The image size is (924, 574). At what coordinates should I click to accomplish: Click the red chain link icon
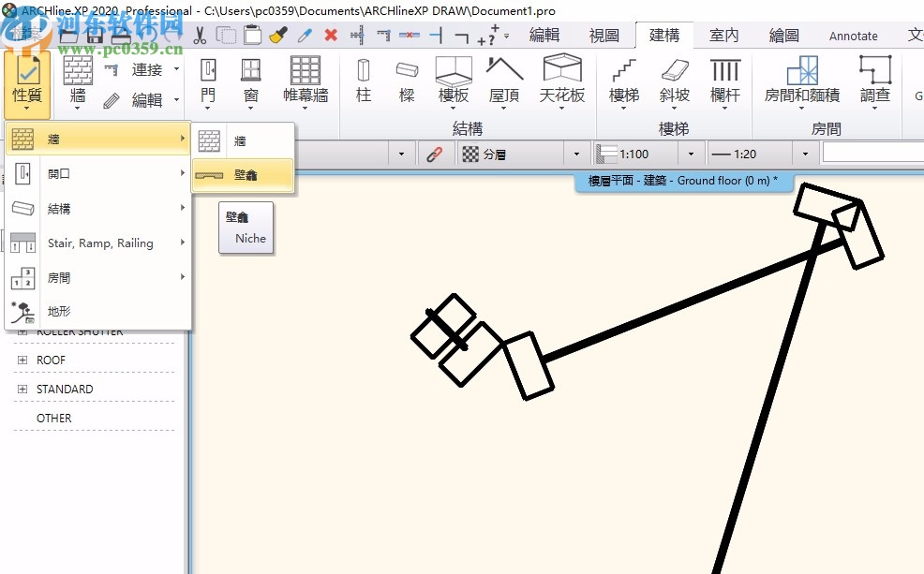click(434, 155)
